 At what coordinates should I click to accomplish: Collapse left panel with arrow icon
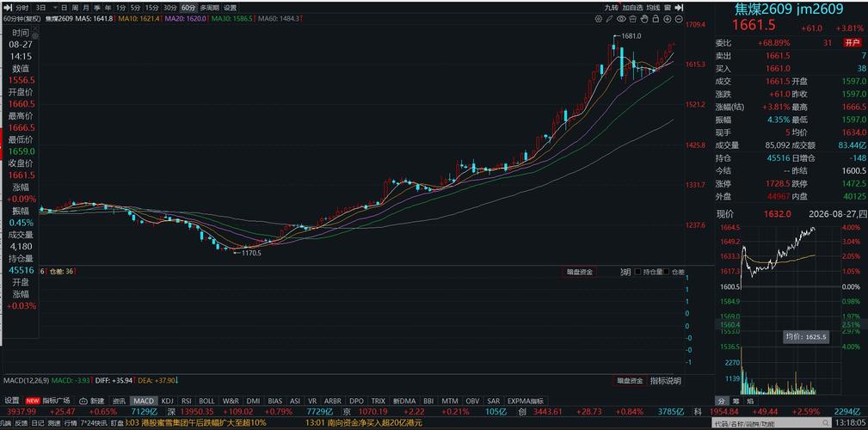pyautogui.click(x=8, y=8)
